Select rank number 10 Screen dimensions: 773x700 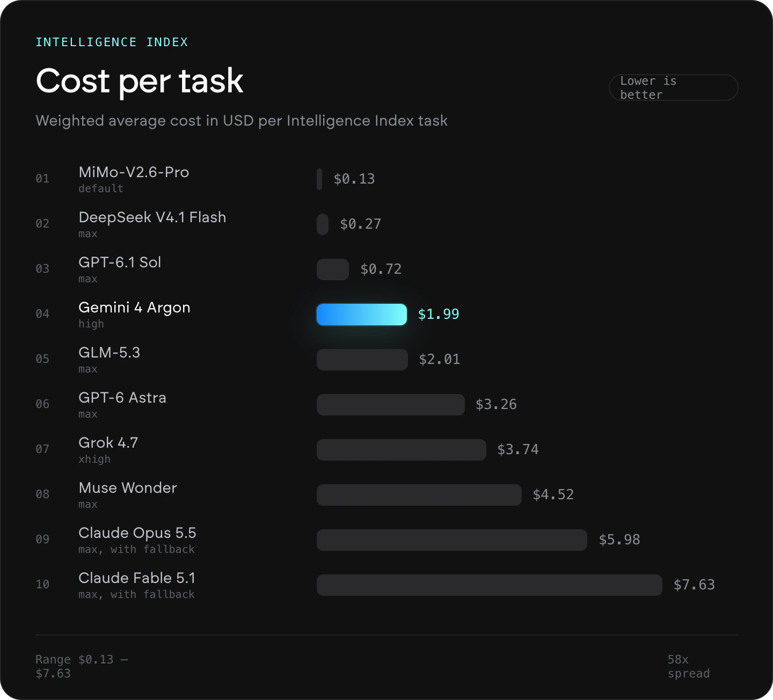[x=42, y=584]
